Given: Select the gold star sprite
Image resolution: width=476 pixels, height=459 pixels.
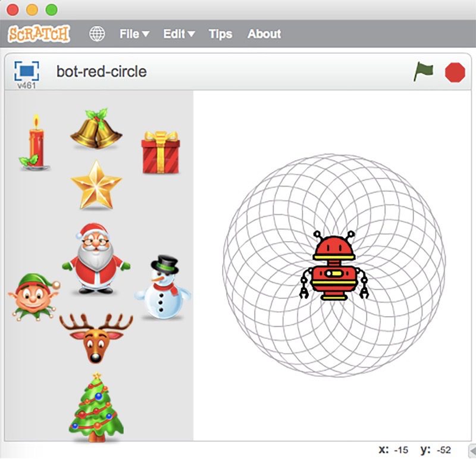Looking at the screenshot, I should tap(96, 185).
